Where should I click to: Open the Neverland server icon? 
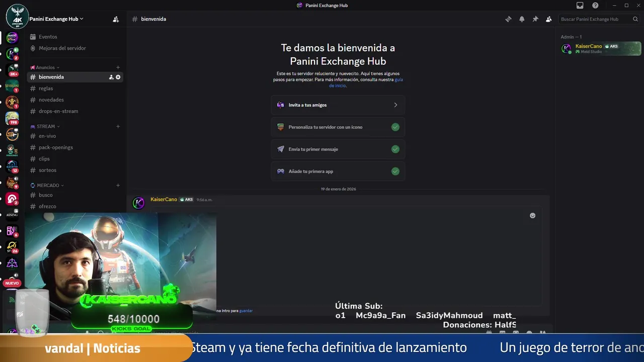click(x=12, y=86)
